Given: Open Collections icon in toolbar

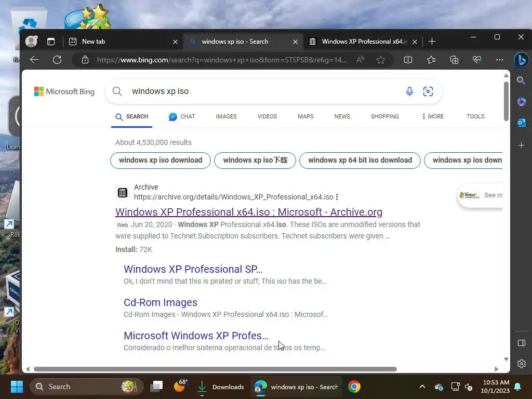Looking at the screenshot, I should point(454,60).
